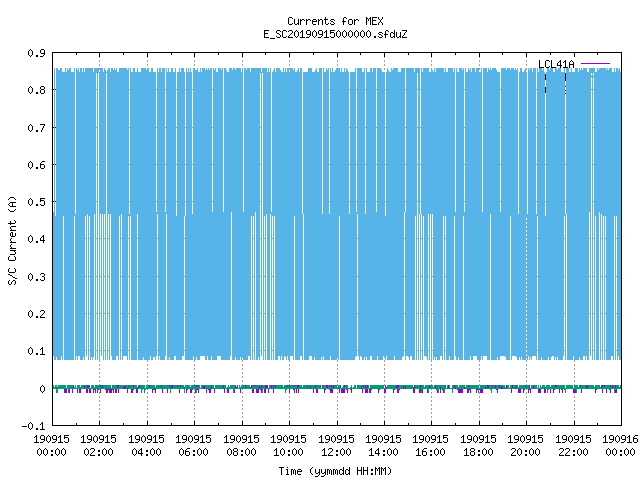Click the 0.3 y-axis tick label
Viewport: 640px width, 480px height.
[x=37, y=277]
